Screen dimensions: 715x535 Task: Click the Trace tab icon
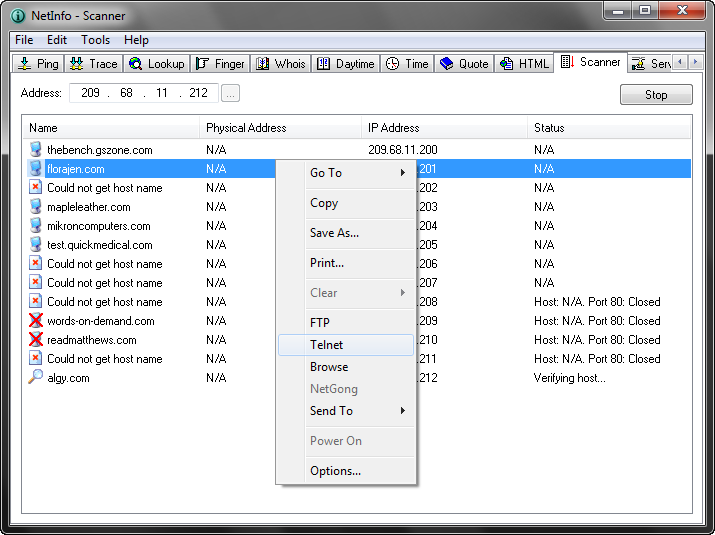click(x=76, y=64)
